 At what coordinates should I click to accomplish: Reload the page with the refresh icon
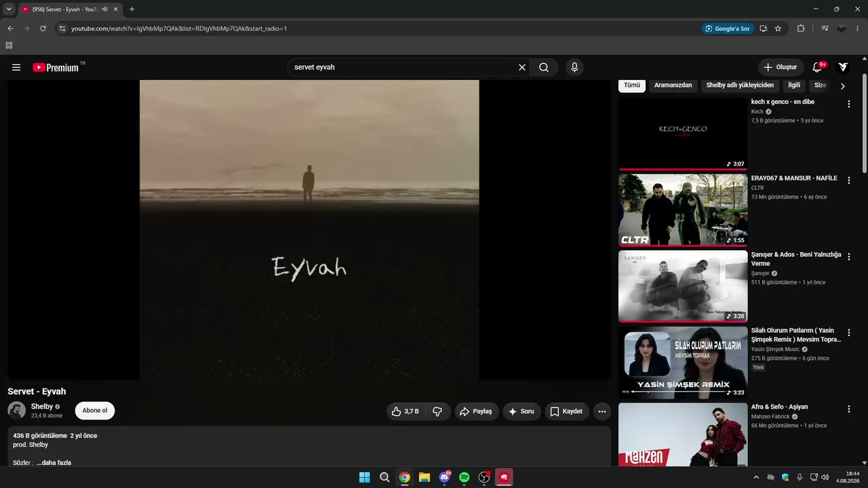(43, 28)
